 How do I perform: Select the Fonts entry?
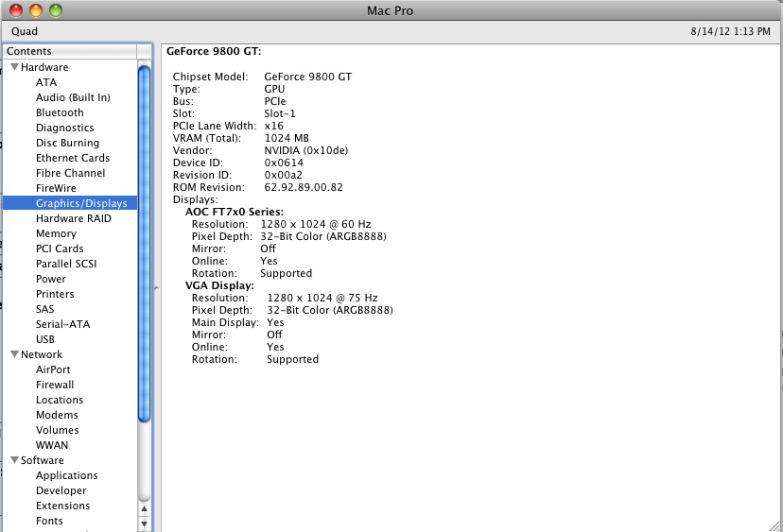[x=49, y=521]
